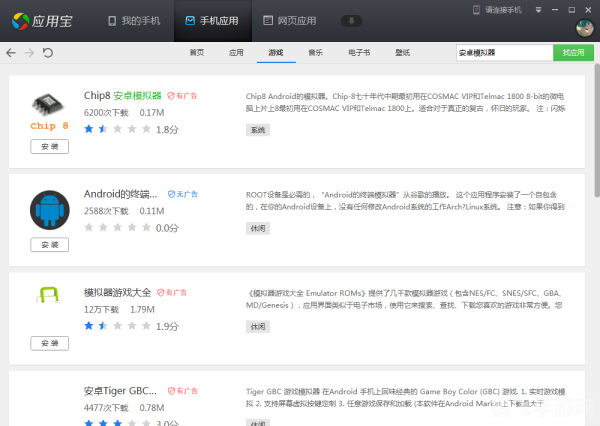The height and width of the screenshot is (426, 600).
Task: Install the Chip8 emulator app
Action: point(50,147)
